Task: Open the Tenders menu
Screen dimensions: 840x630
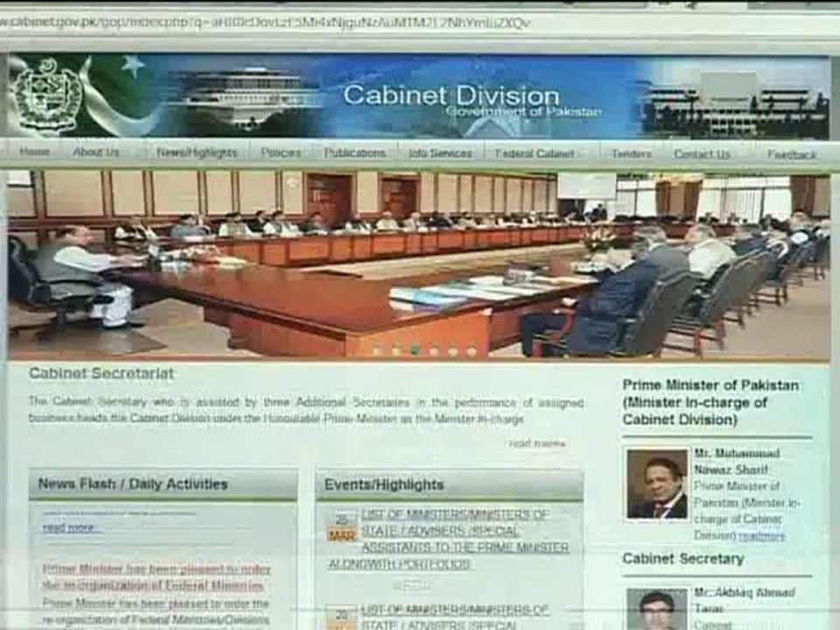Action: point(632,154)
